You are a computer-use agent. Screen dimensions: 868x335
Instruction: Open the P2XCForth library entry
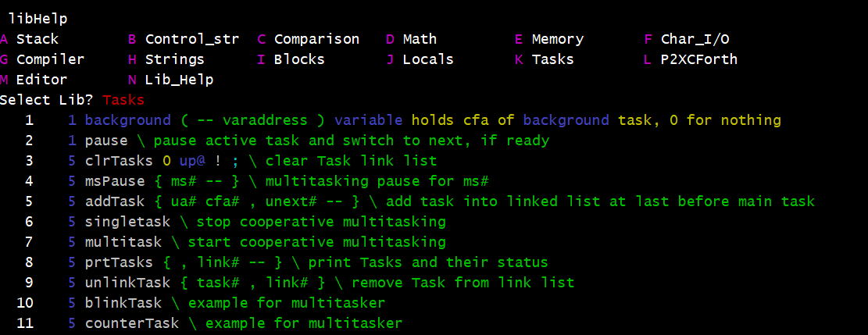[x=698, y=59]
